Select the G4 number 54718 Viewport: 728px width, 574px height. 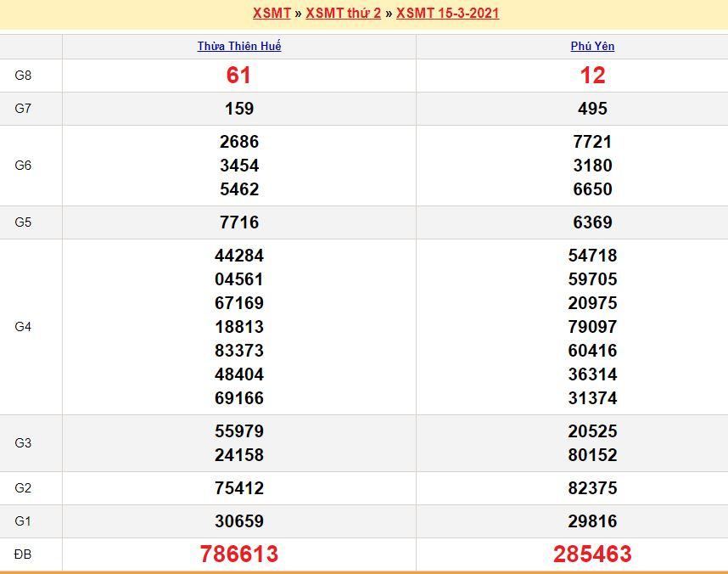tap(592, 256)
